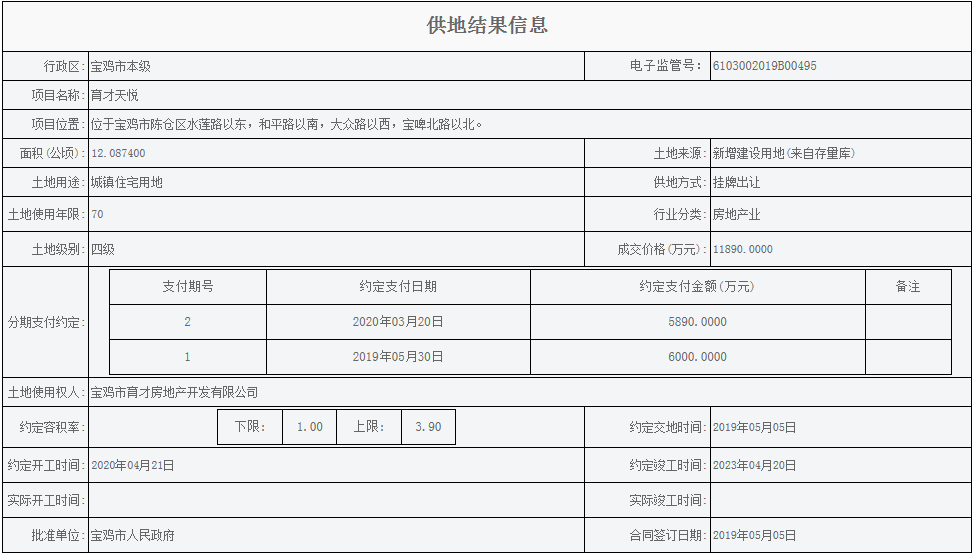Viewport: 974px width, 555px height.
Task: Select the 约定竣工时间 label
Action: coord(668,465)
